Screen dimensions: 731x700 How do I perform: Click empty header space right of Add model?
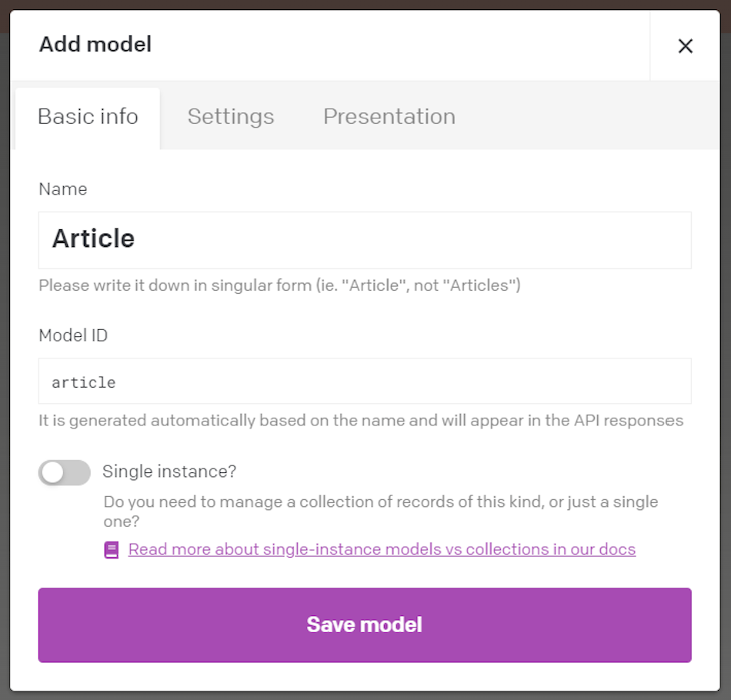[x=400, y=45]
